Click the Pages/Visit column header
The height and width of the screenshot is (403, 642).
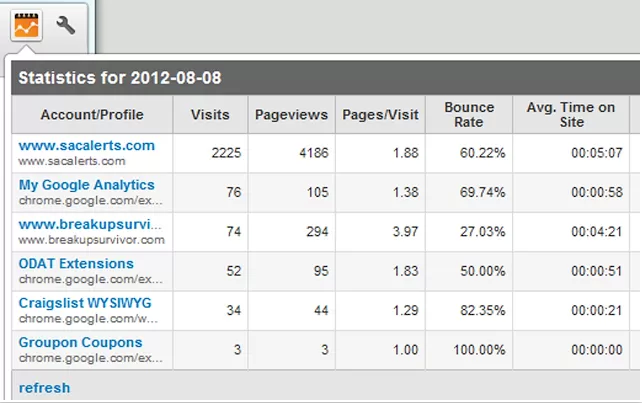(380, 115)
